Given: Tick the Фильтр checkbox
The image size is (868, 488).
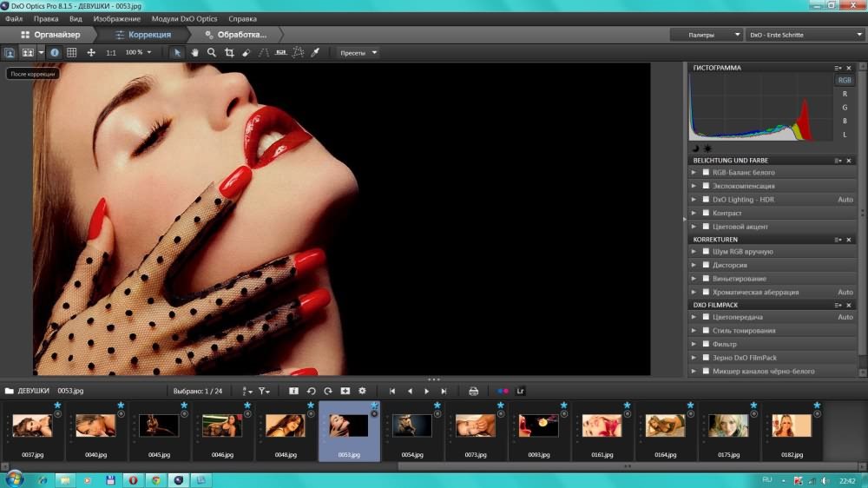Looking at the screenshot, I should pyautogui.click(x=706, y=344).
